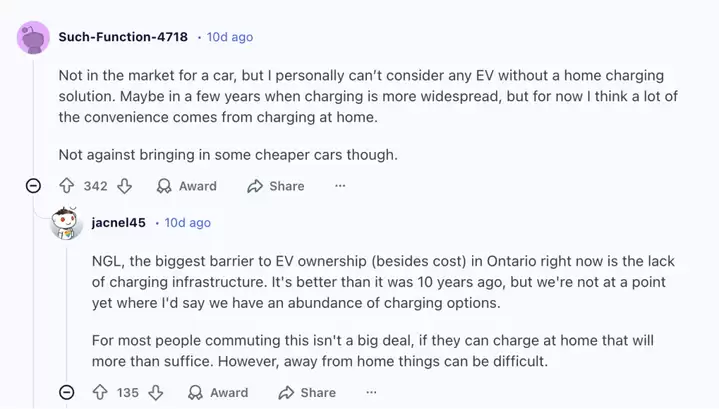Open more options on the top comment

point(340,186)
